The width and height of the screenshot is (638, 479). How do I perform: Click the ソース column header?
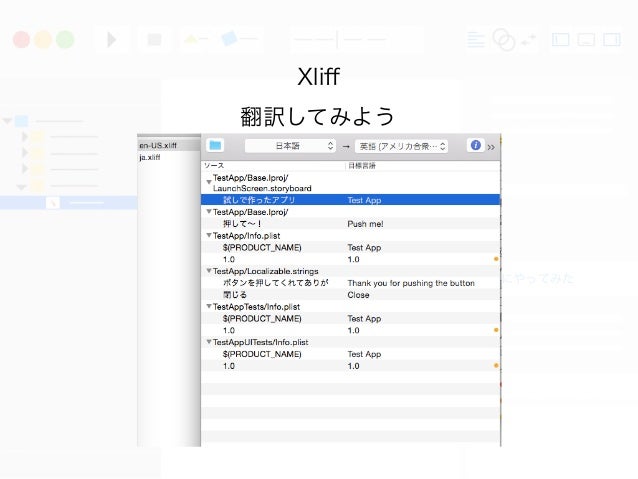[214, 165]
